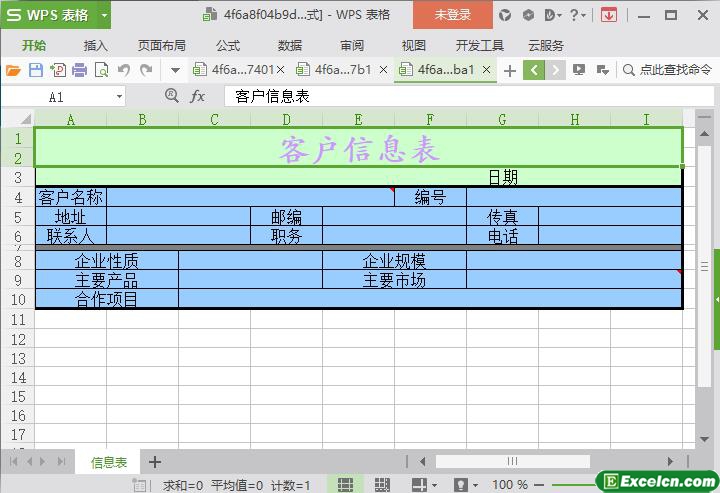The image size is (720, 493).
Task: Close the 4f6a...7401 document tab
Action: click(x=281, y=70)
